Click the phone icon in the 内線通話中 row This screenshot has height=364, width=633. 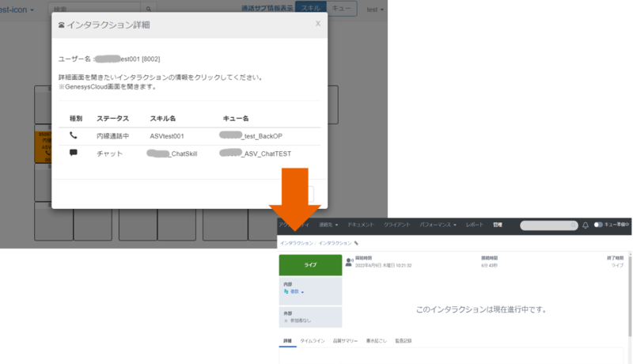click(73, 135)
